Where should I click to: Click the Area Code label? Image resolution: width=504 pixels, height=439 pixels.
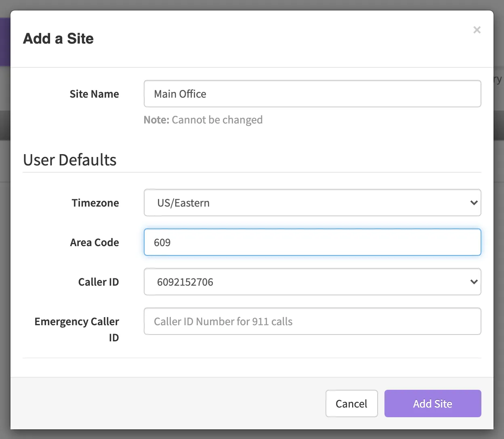coord(94,242)
